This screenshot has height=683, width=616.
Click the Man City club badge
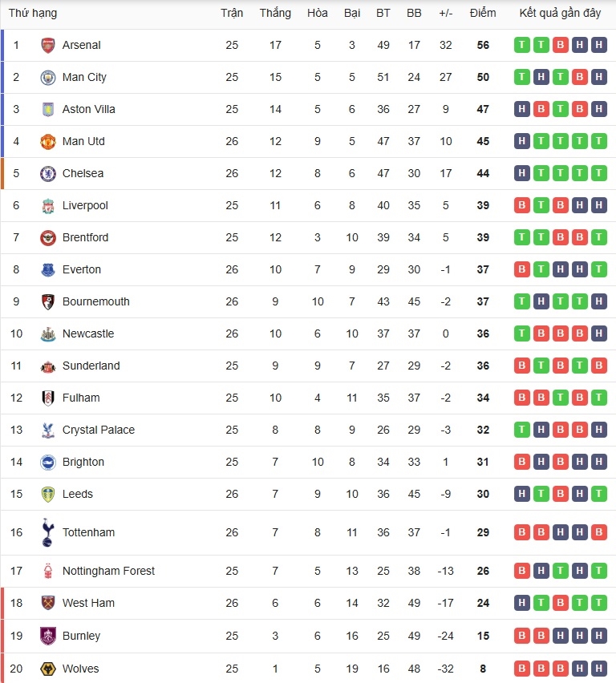pyautogui.click(x=48, y=77)
